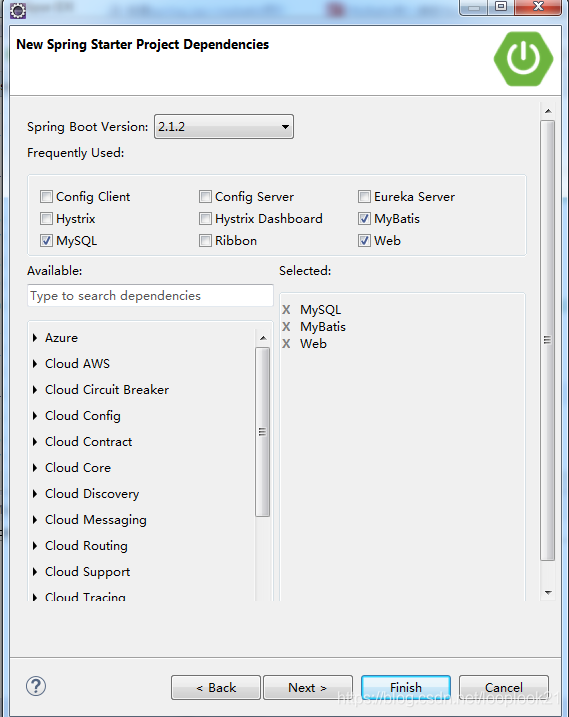Expand the Cloud Discovery category
The image size is (569, 717).
click(x=35, y=494)
